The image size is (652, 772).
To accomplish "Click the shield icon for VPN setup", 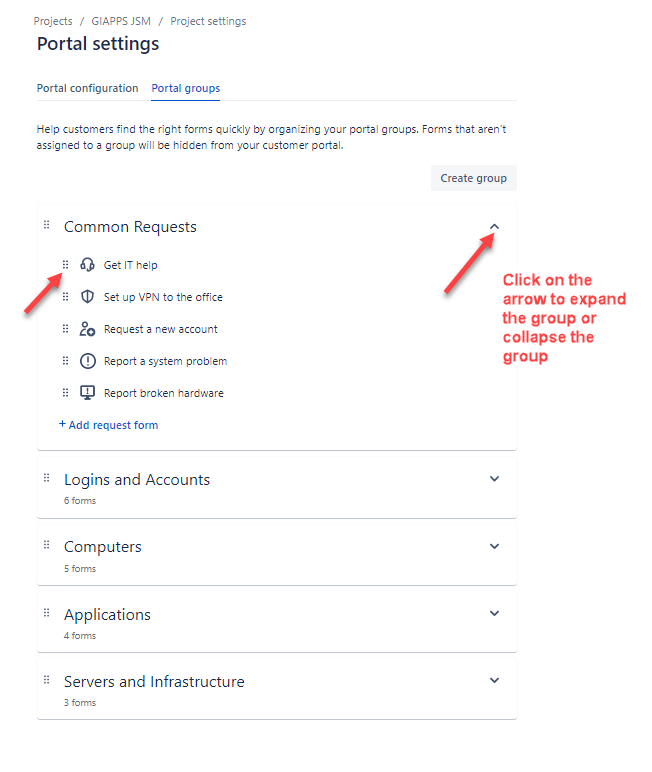I will click(x=87, y=297).
